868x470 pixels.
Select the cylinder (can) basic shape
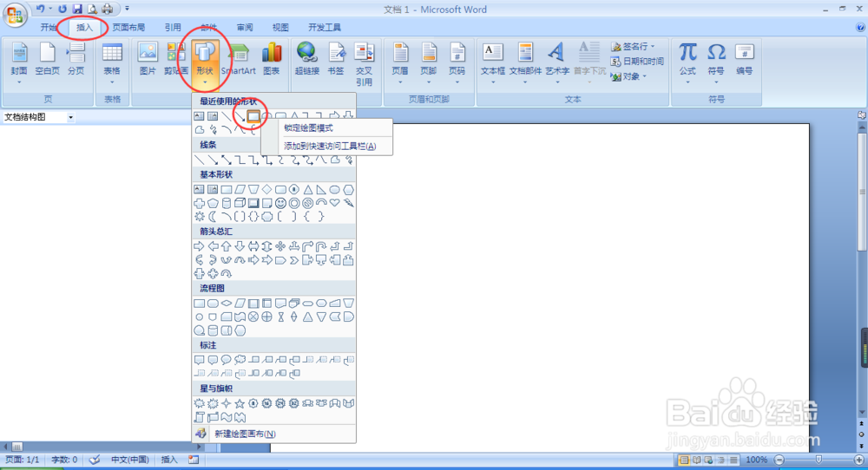[x=227, y=203]
